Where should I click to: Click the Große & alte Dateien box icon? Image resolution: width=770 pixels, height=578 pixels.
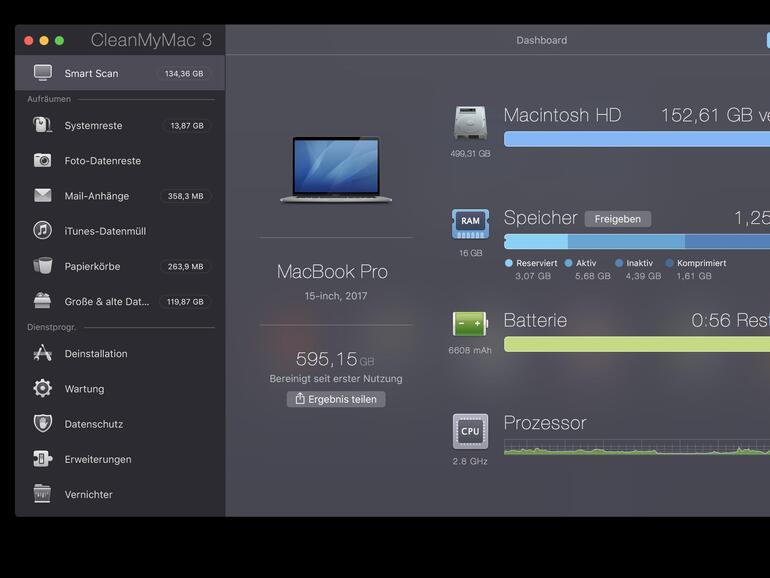click(x=43, y=301)
